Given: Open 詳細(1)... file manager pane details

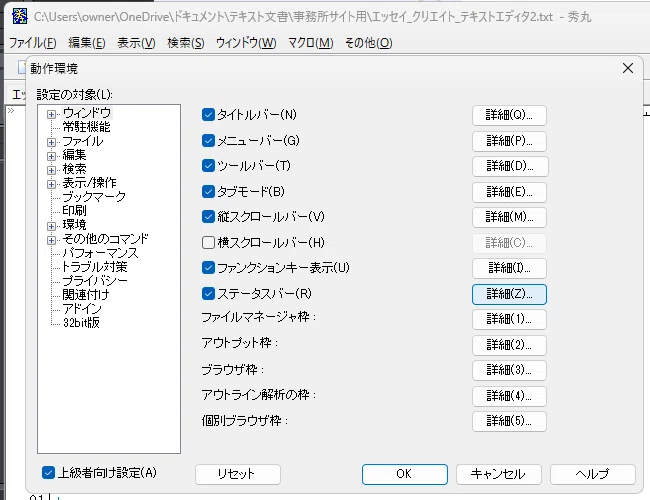Looking at the screenshot, I should (509, 319).
